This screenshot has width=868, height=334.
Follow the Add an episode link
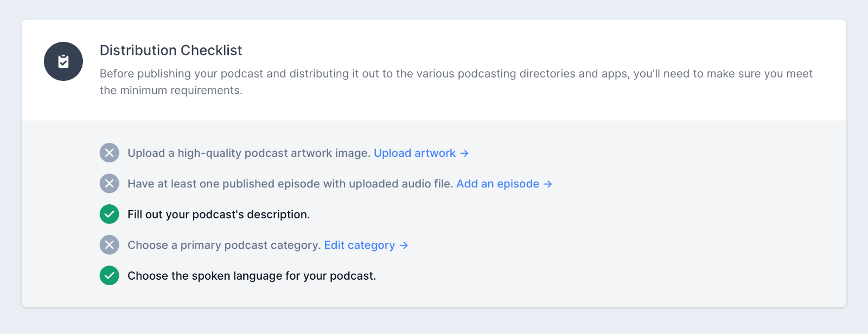coord(497,184)
